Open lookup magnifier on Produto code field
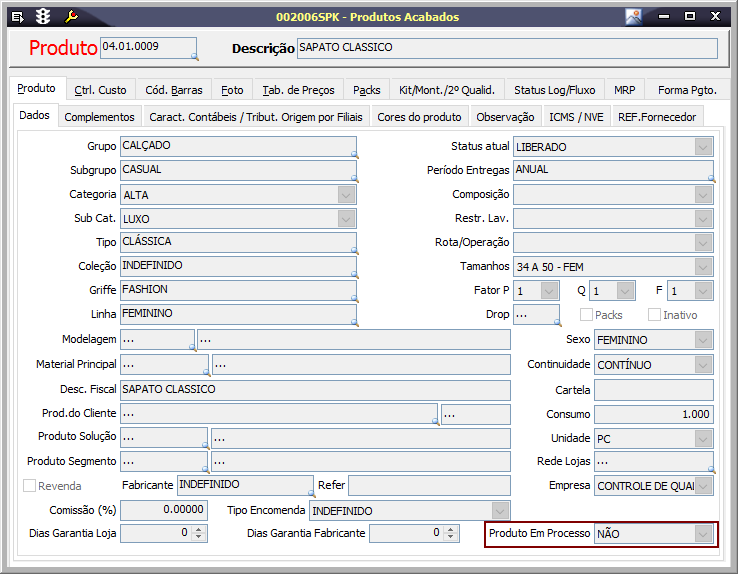 (x=195, y=57)
